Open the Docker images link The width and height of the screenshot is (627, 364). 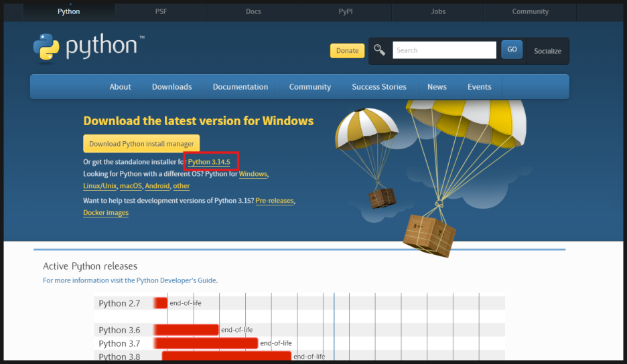[106, 213]
